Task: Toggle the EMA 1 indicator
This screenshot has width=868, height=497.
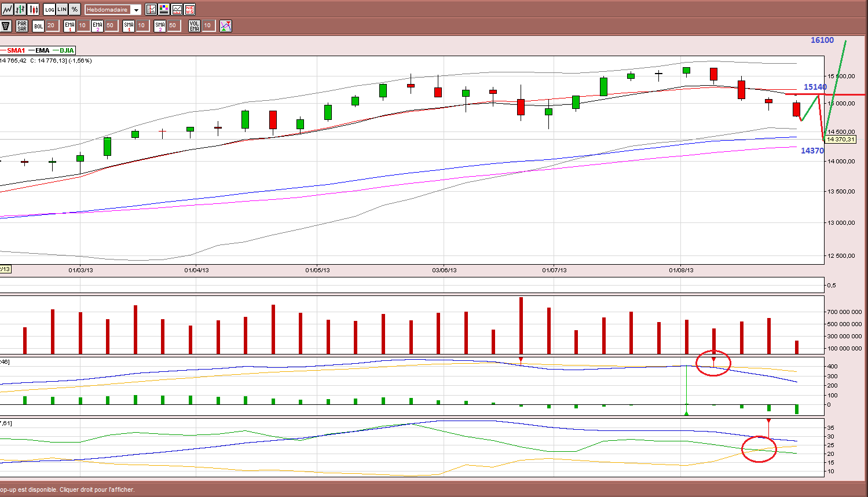Action: pyautogui.click(x=69, y=25)
